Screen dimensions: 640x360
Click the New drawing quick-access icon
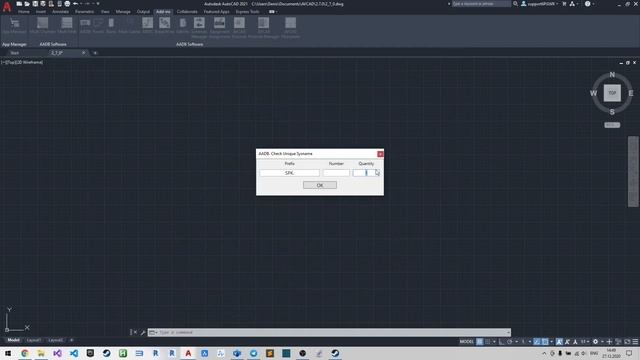(19, 4)
